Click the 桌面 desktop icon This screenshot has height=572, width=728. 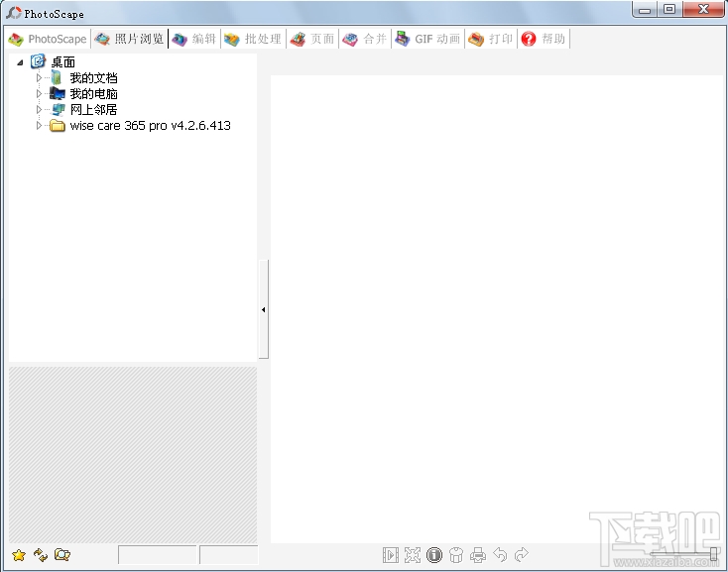coord(38,61)
